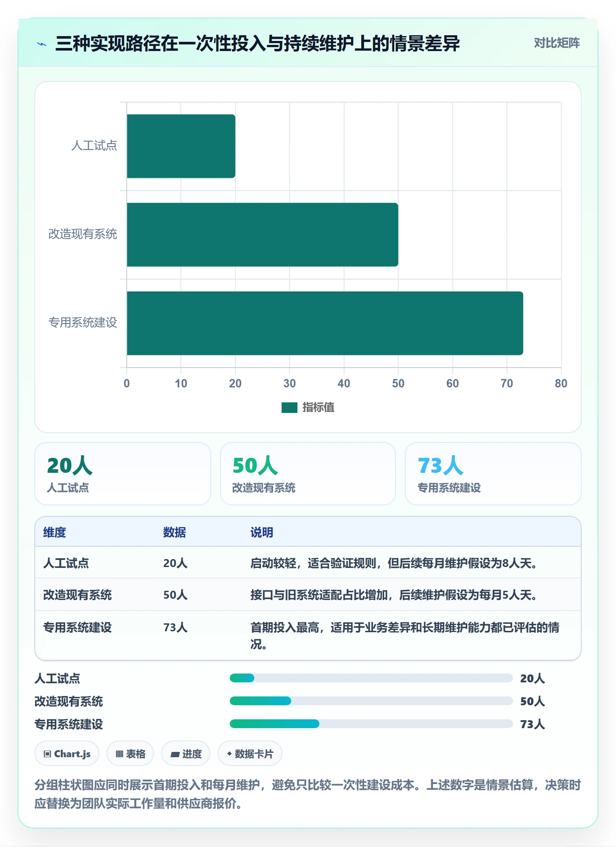Click the 专用系统建设 y-axis label

pos(83,323)
